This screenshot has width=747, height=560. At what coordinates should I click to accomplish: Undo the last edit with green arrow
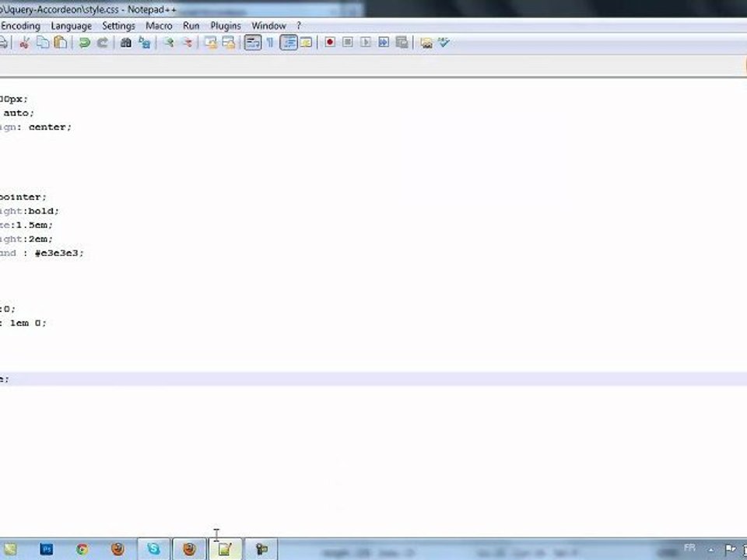pyautogui.click(x=84, y=42)
